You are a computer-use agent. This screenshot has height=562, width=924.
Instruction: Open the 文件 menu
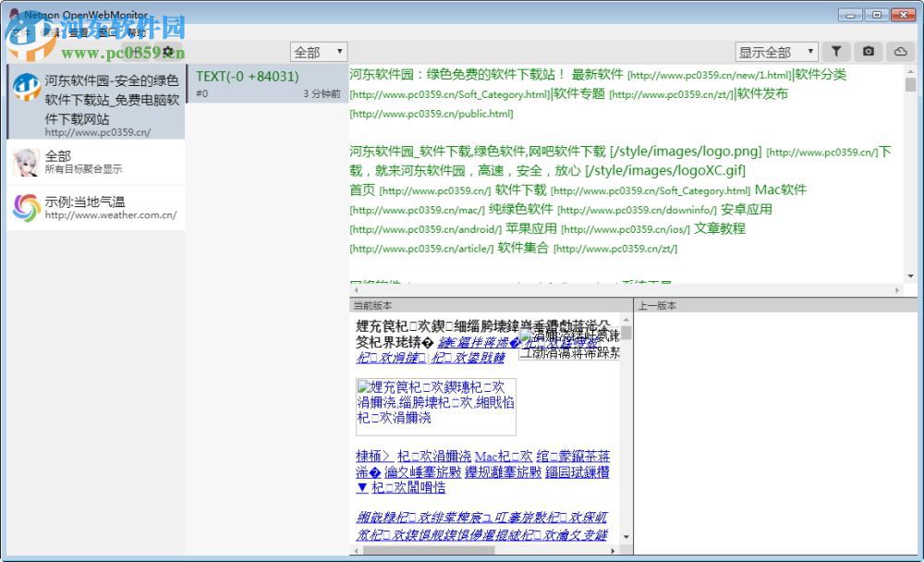pyautogui.click(x=20, y=31)
